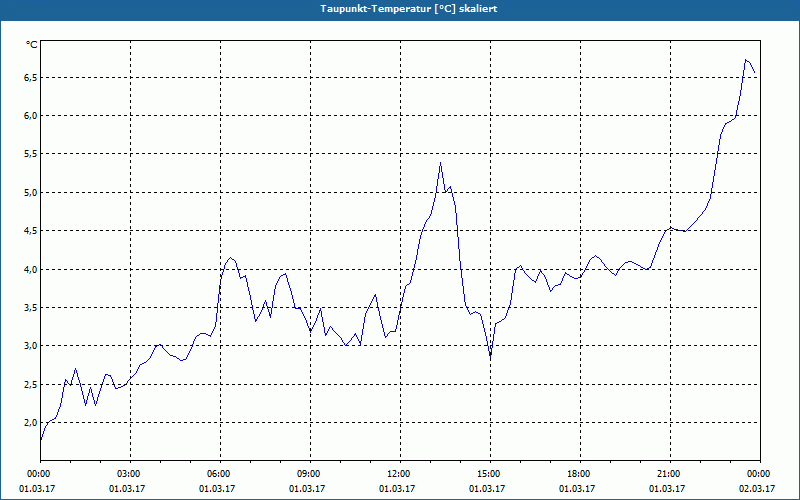Click the °C unit label
This screenshot has height=500, width=800.
click(32, 45)
